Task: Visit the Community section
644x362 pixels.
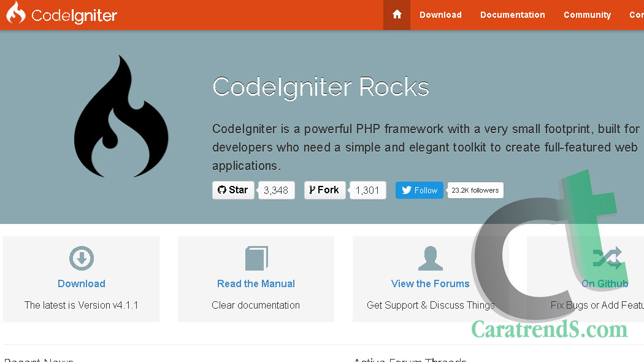Action: [x=587, y=15]
